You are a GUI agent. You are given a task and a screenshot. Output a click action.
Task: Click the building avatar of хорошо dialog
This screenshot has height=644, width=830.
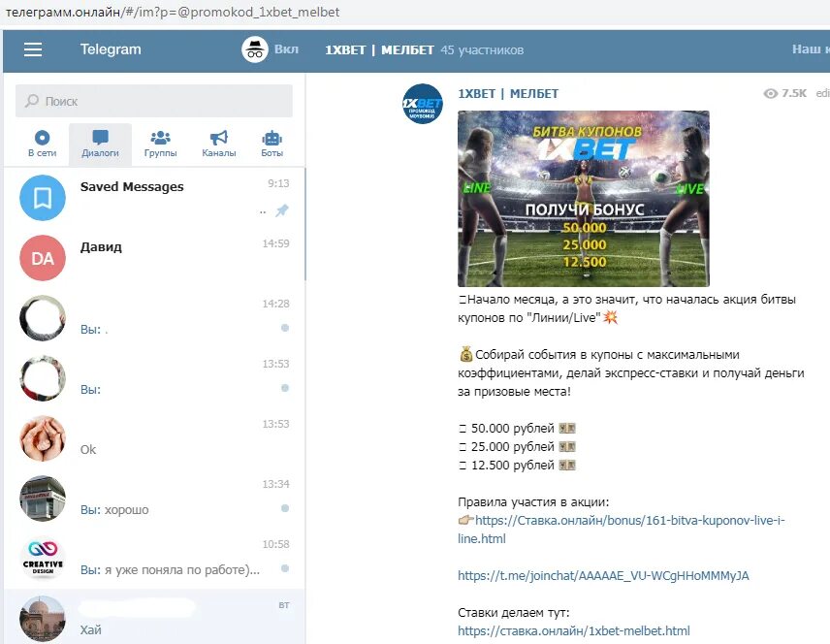point(43,499)
